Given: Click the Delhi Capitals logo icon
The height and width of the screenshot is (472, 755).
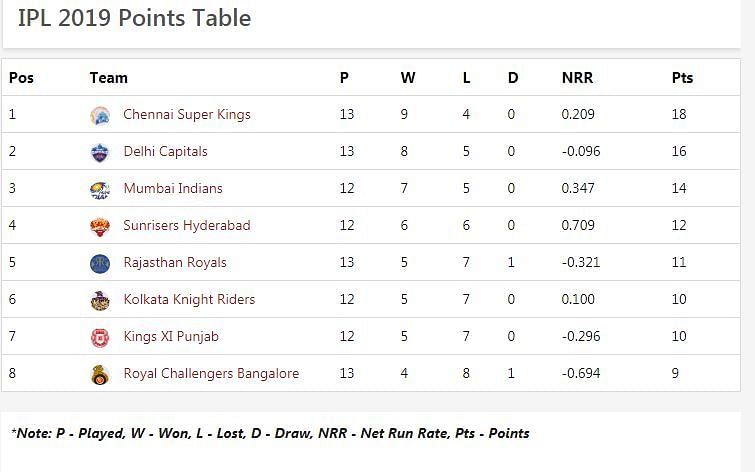Looking at the screenshot, I should (x=99, y=152).
